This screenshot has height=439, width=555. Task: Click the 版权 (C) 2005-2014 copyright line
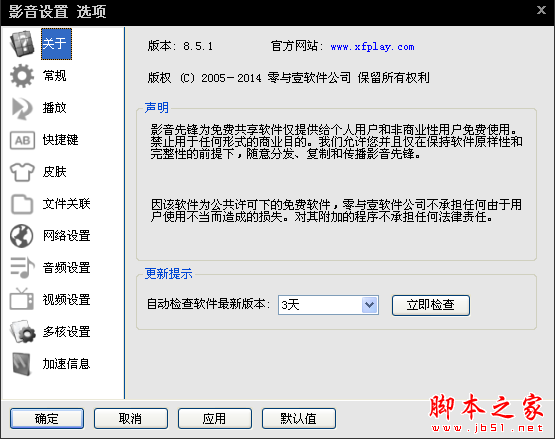(288, 78)
